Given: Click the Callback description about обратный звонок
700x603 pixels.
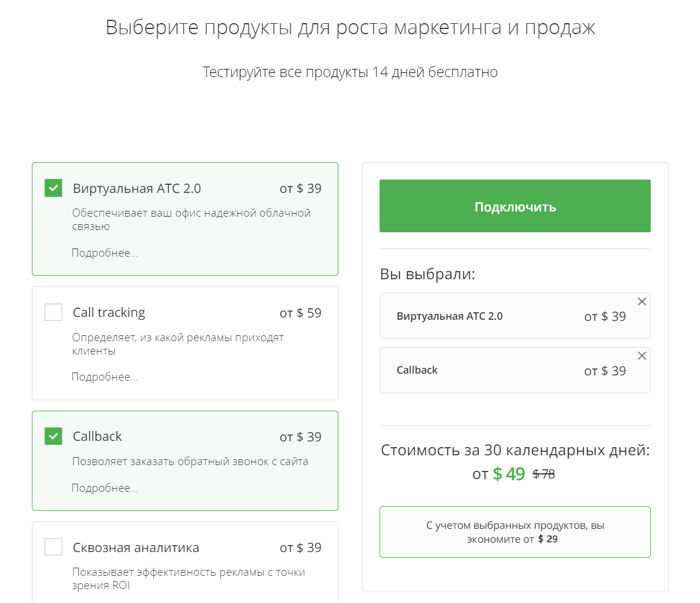Looking at the screenshot, I should pyautogui.click(x=190, y=462).
